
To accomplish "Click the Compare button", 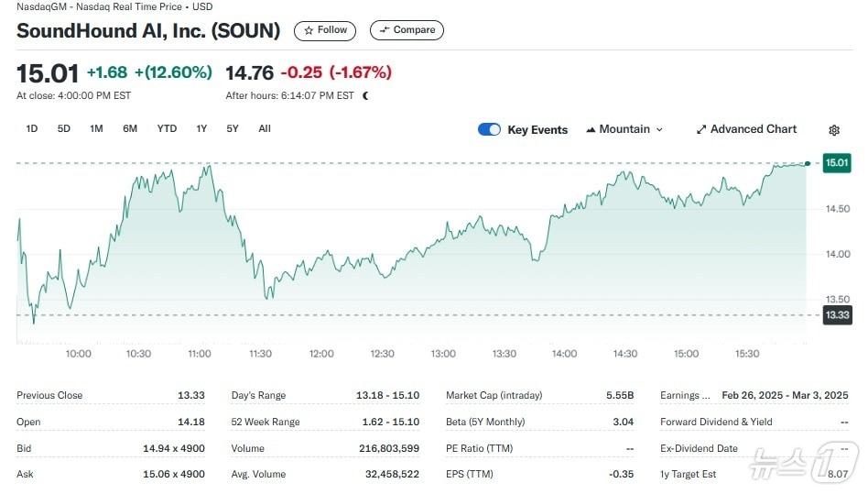I will pyautogui.click(x=407, y=30).
